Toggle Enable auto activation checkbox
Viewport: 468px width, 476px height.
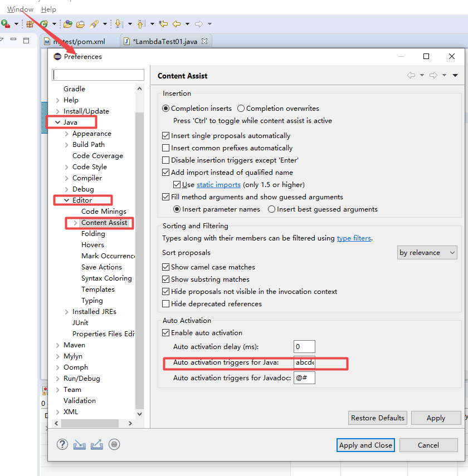[x=165, y=333]
